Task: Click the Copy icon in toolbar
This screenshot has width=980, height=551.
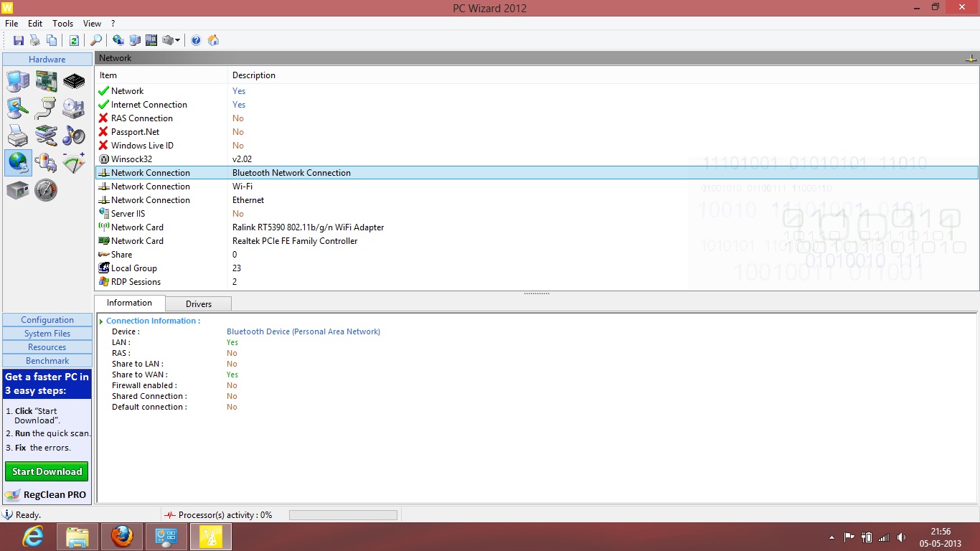Action: click(x=52, y=40)
